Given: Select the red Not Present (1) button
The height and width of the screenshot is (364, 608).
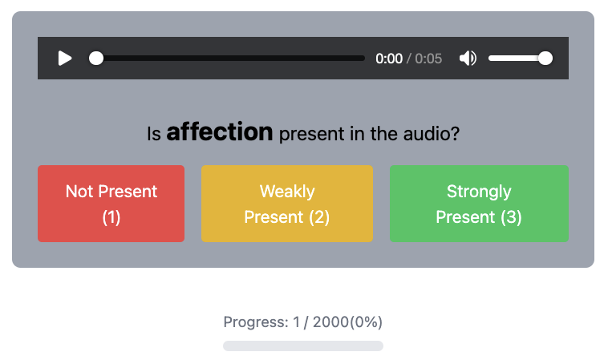Looking at the screenshot, I should point(111,204).
